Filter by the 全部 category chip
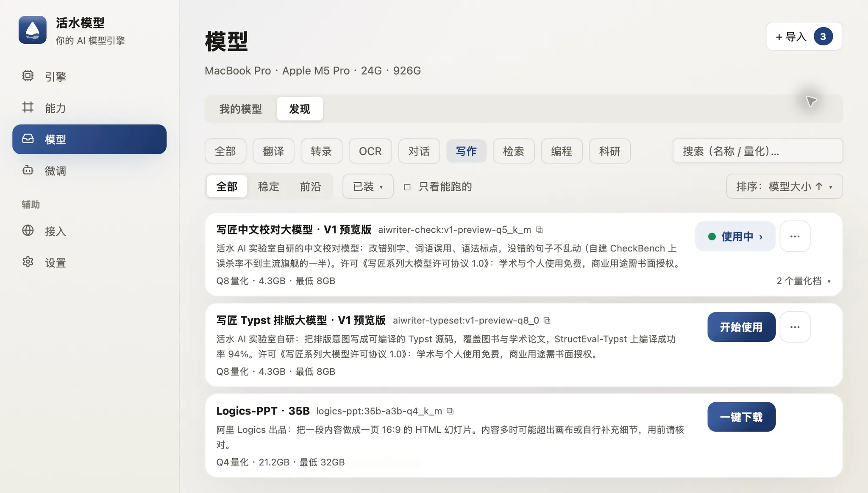 click(x=225, y=151)
